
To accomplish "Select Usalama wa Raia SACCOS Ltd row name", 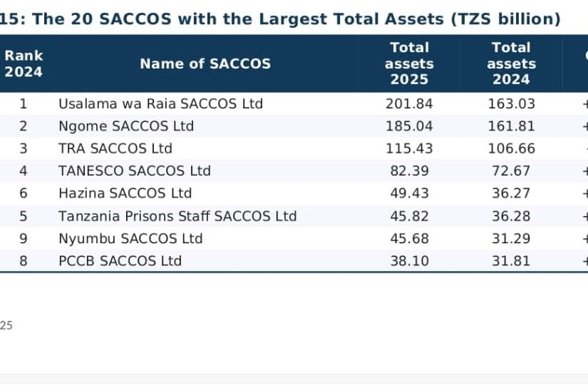I will coord(160,103).
